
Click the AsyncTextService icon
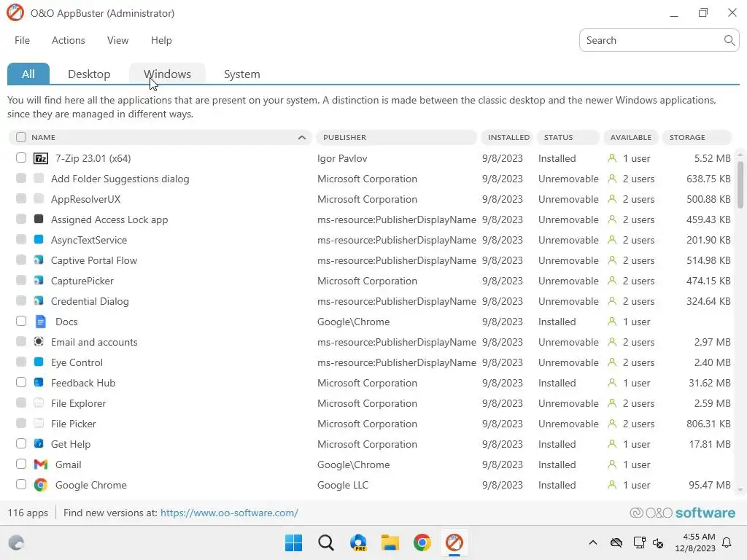39,239
